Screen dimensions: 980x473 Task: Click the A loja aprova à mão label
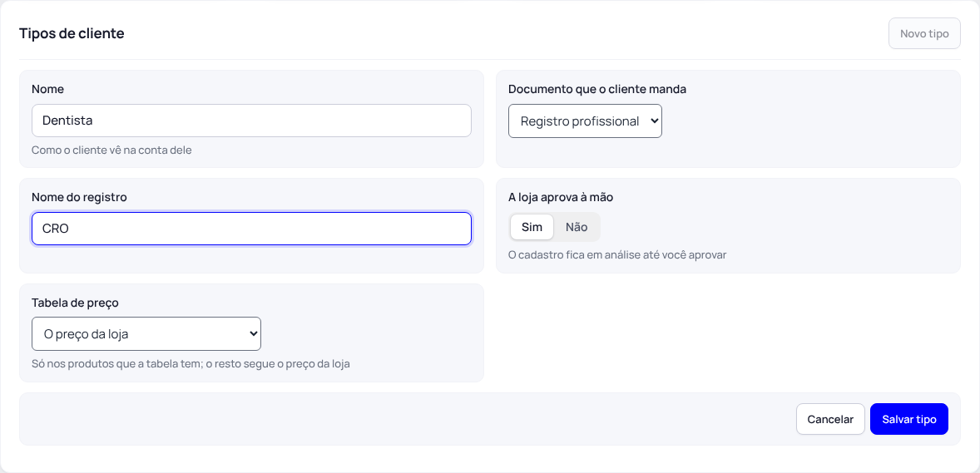tap(561, 198)
